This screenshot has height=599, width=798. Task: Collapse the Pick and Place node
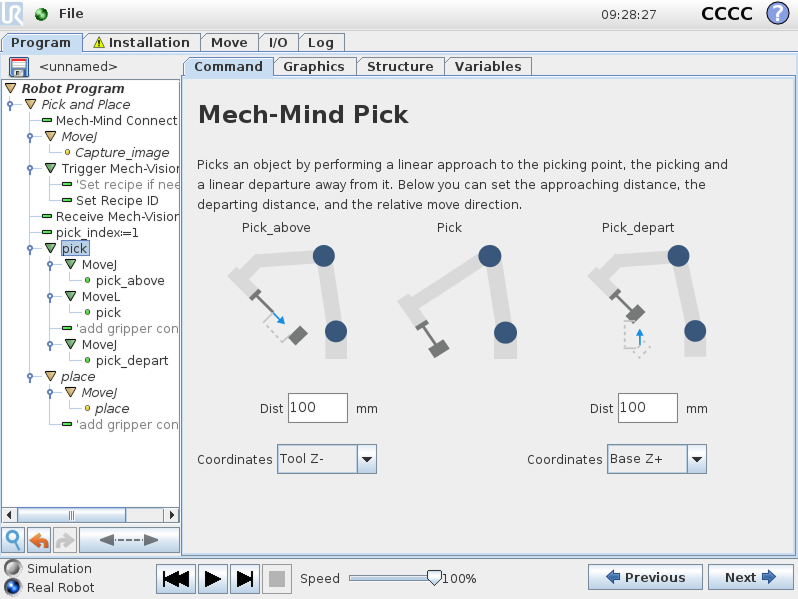click(x=31, y=104)
